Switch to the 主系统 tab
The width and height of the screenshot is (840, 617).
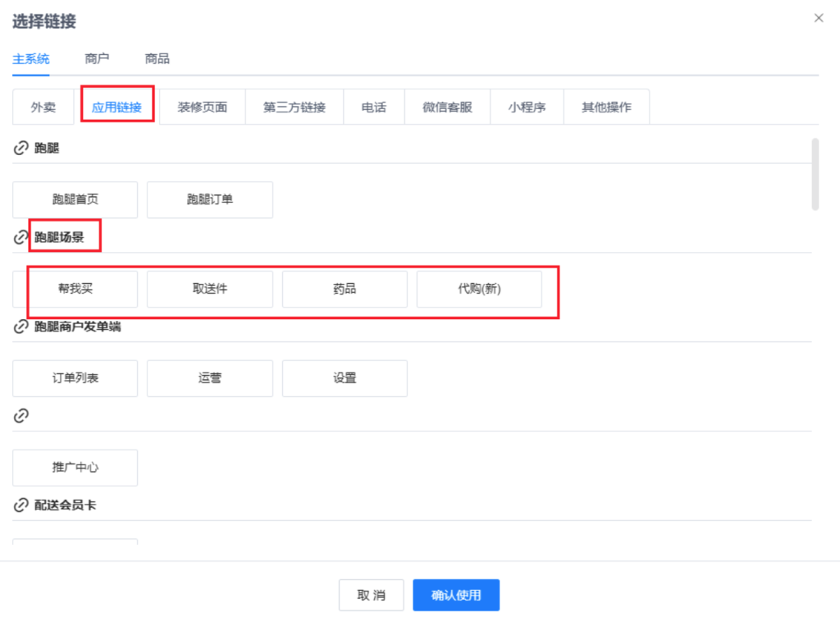[x=31, y=59]
